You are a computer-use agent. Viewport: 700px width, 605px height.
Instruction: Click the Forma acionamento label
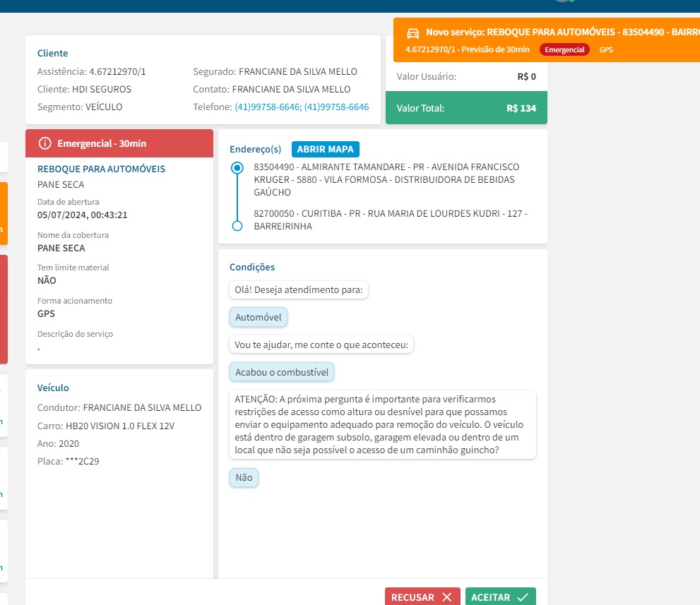[x=75, y=301]
